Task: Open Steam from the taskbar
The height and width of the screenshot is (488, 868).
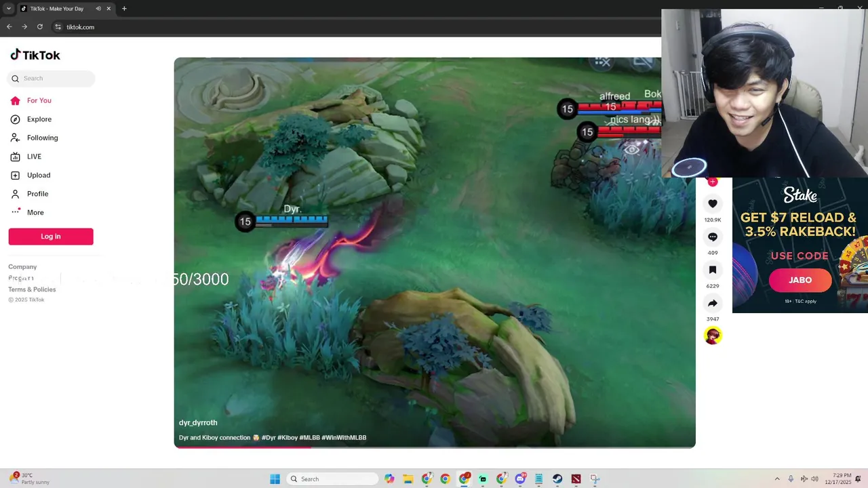Action: tap(557, 479)
